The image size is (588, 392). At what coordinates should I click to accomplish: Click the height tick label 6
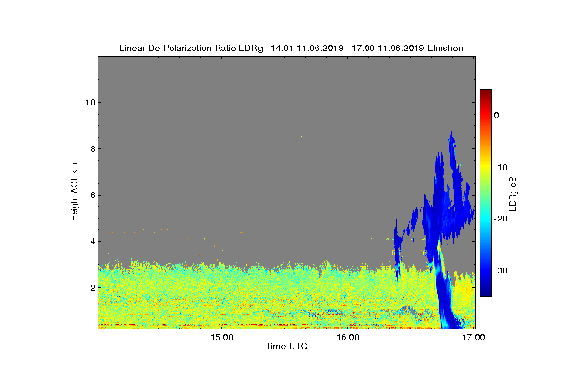[x=92, y=195]
